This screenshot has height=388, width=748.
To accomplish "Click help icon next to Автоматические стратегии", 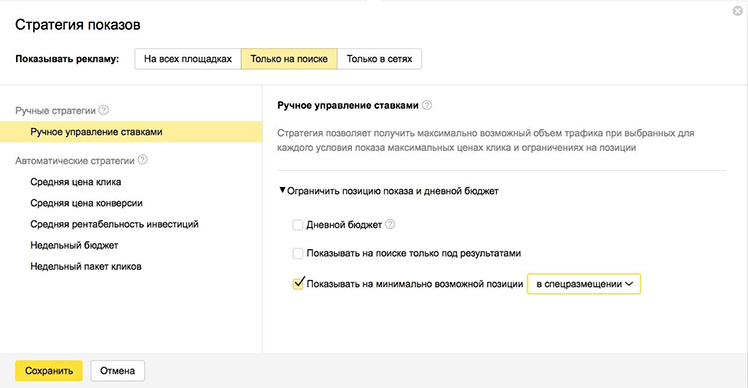I will (142, 160).
